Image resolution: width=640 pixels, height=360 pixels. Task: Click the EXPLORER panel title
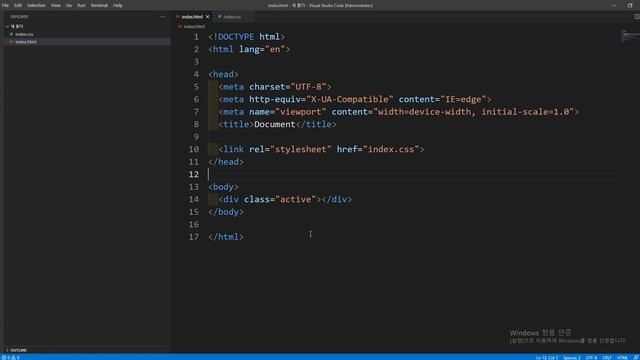(x=19, y=17)
